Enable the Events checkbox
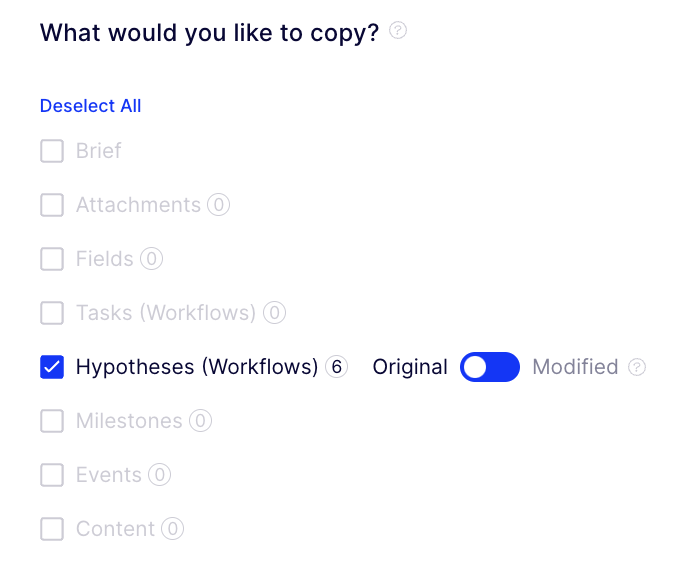Viewport: 678px width, 566px height. pyautogui.click(x=52, y=475)
